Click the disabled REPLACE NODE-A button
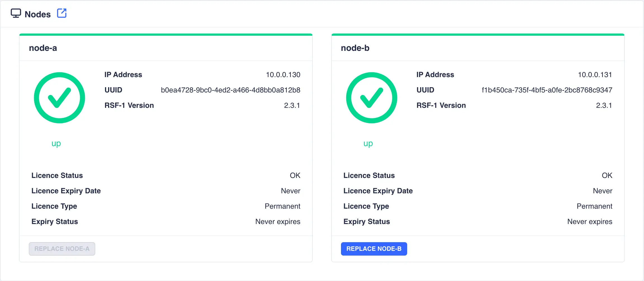 pyautogui.click(x=62, y=249)
